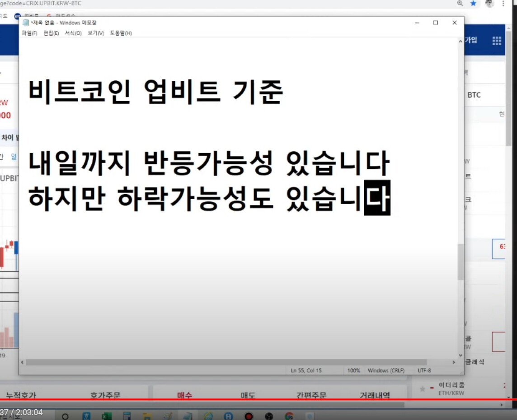Screen dimensions: 517x420
Task: Open the Upbit apps grid icon
Action: coord(497,41)
